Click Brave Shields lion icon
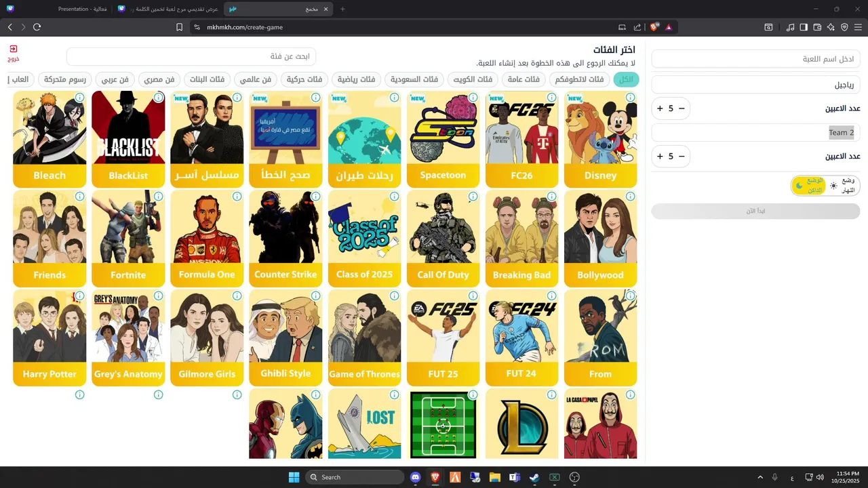 654,27
